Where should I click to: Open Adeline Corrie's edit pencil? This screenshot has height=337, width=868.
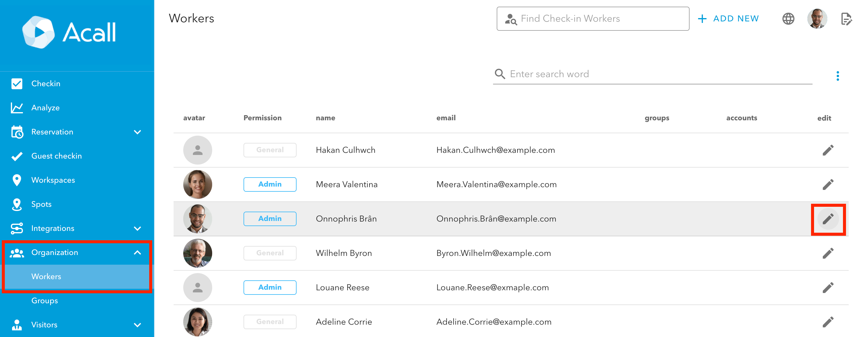click(828, 322)
